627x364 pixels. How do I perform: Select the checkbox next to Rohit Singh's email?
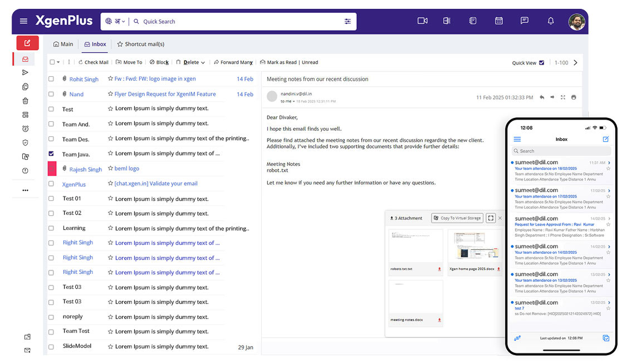[51, 78]
